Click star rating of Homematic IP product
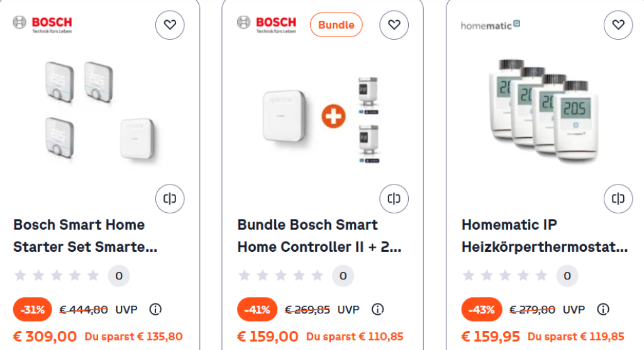 (x=505, y=275)
